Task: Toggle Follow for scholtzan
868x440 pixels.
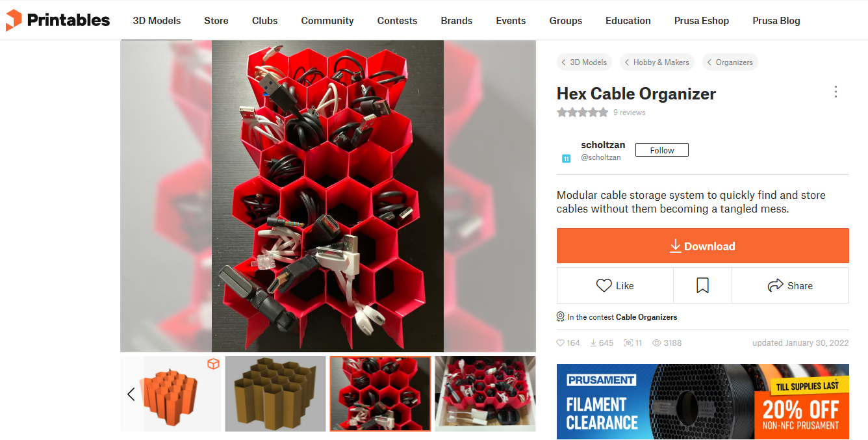Action: tap(661, 150)
